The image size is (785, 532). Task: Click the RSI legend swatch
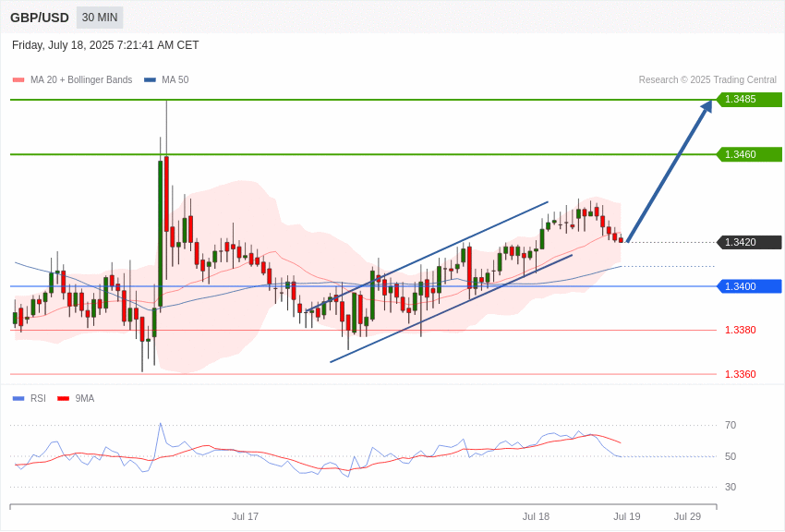pos(18,398)
